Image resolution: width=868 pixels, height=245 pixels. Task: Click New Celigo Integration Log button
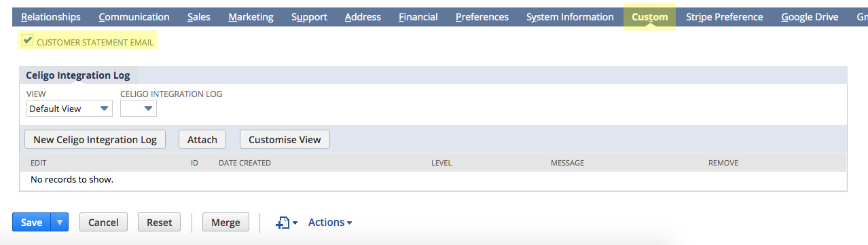pos(95,139)
